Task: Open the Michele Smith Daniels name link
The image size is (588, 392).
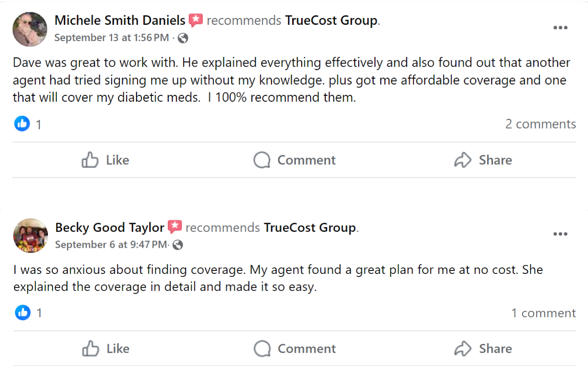Action: pyautogui.click(x=120, y=20)
